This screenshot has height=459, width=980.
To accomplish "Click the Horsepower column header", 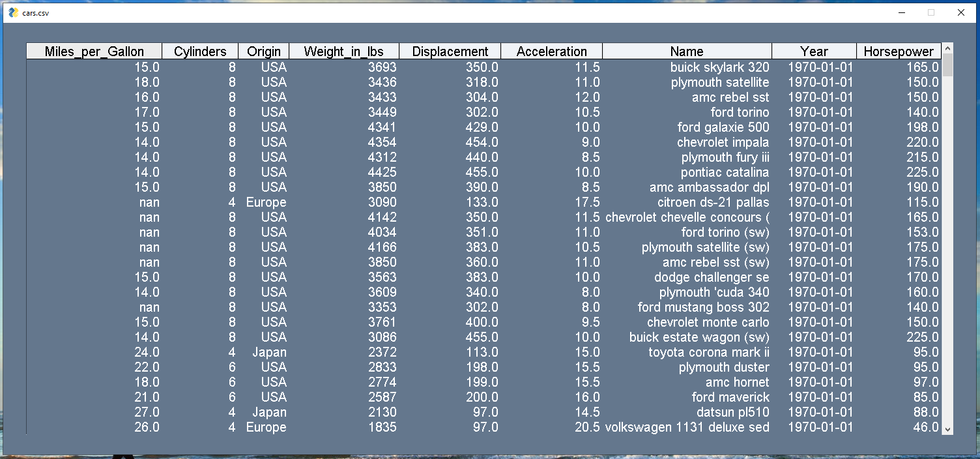I will 899,52.
